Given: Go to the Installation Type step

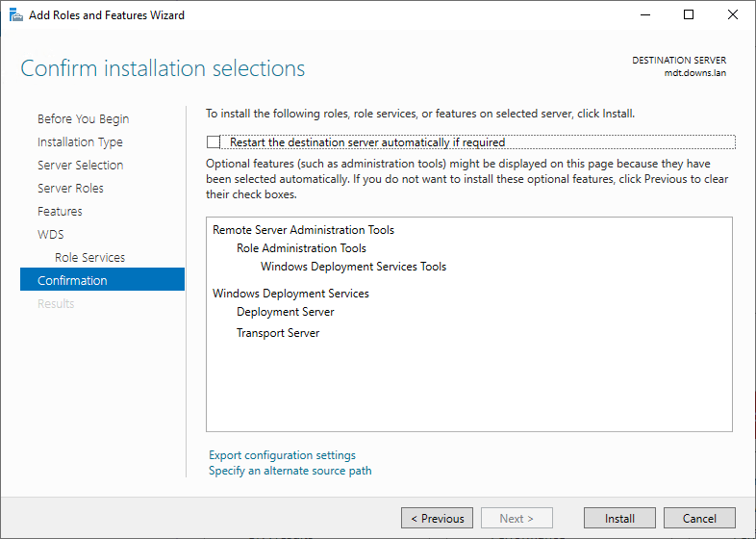Looking at the screenshot, I should [x=80, y=142].
